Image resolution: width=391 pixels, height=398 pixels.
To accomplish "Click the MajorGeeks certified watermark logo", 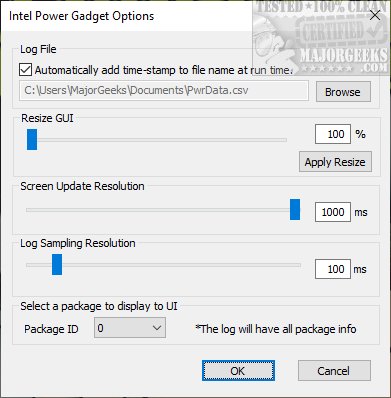I will 321,37.
